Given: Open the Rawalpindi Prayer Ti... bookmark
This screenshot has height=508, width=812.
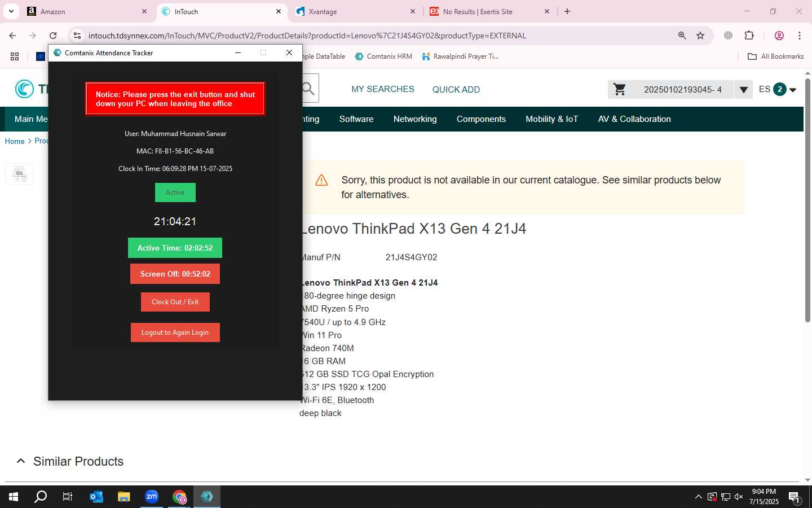Looking at the screenshot, I should point(460,56).
